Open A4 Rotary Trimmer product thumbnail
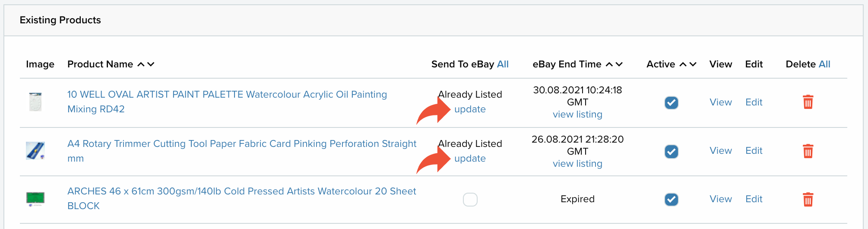The width and height of the screenshot is (868, 229). [35, 151]
